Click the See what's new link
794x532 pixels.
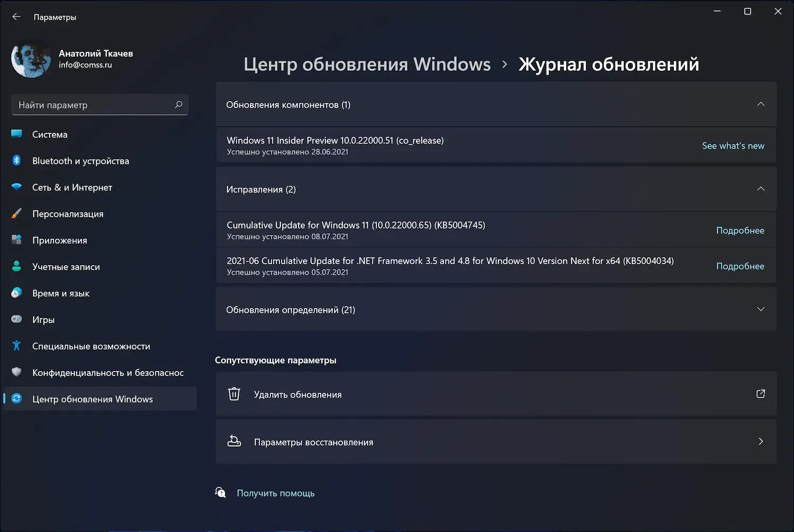[x=733, y=146]
